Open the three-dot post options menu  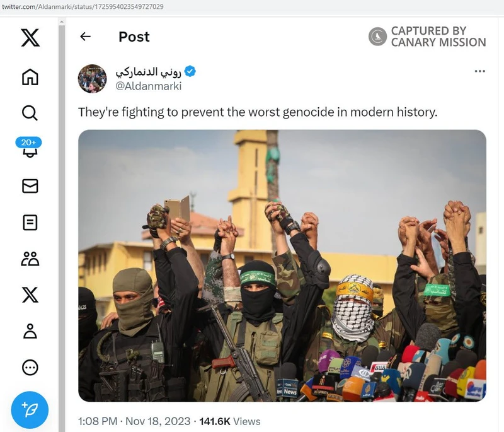coord(479,71)
